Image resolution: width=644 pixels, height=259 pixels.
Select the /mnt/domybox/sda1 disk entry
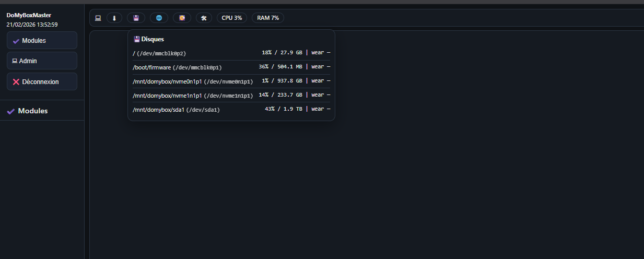coord(231,109)
